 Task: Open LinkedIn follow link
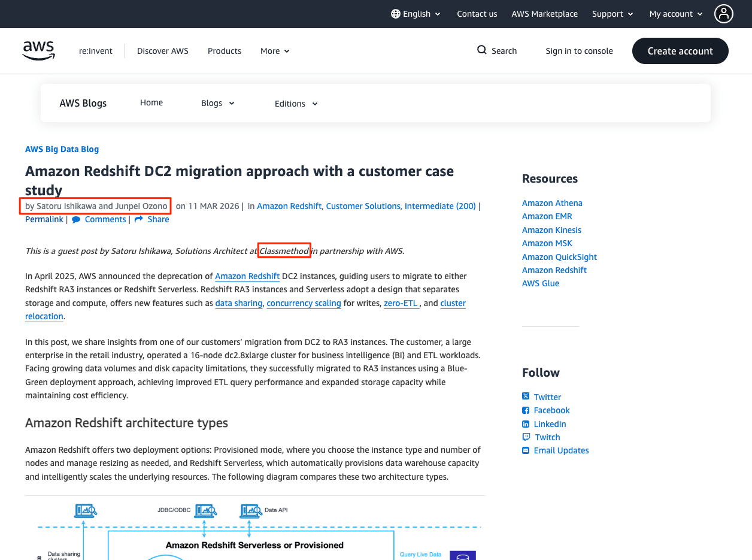[550, 424]
